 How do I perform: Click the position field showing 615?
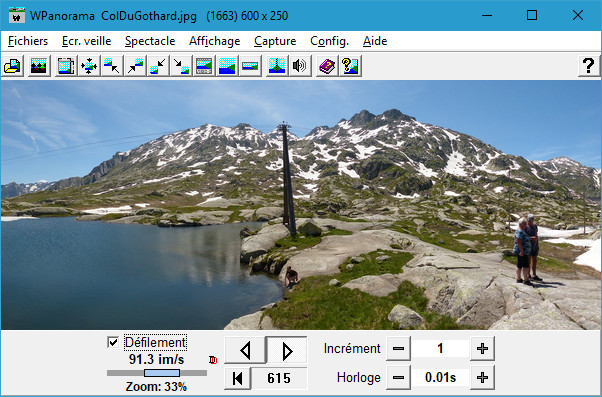point(279,378)
